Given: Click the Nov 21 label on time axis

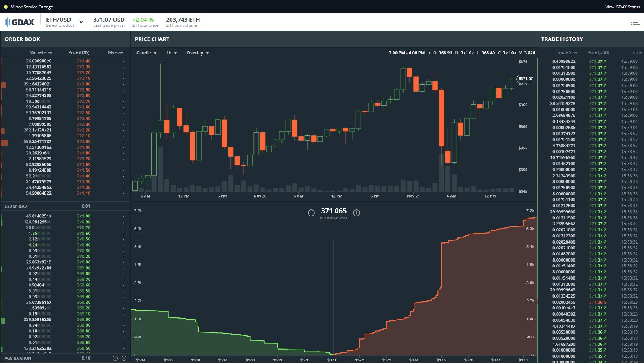Looking at the screenshot, I should click(413, 196).
